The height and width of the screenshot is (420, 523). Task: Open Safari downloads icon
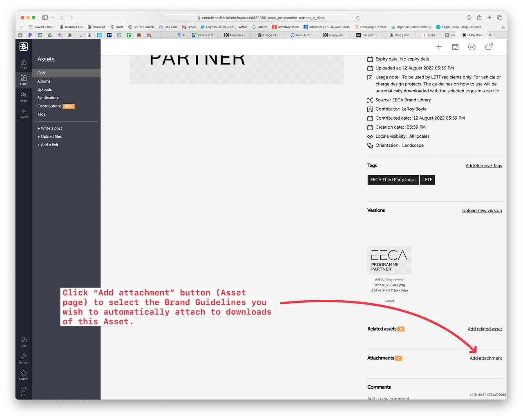(469, 18)
